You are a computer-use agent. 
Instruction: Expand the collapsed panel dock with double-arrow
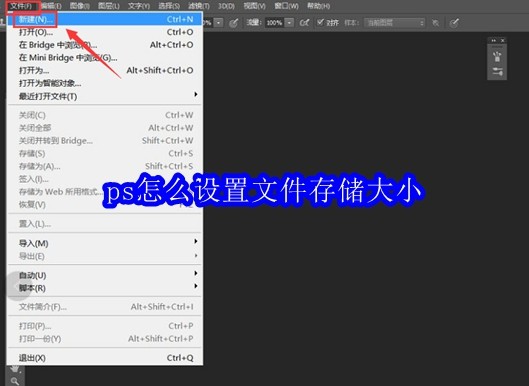tap(494, 40)
